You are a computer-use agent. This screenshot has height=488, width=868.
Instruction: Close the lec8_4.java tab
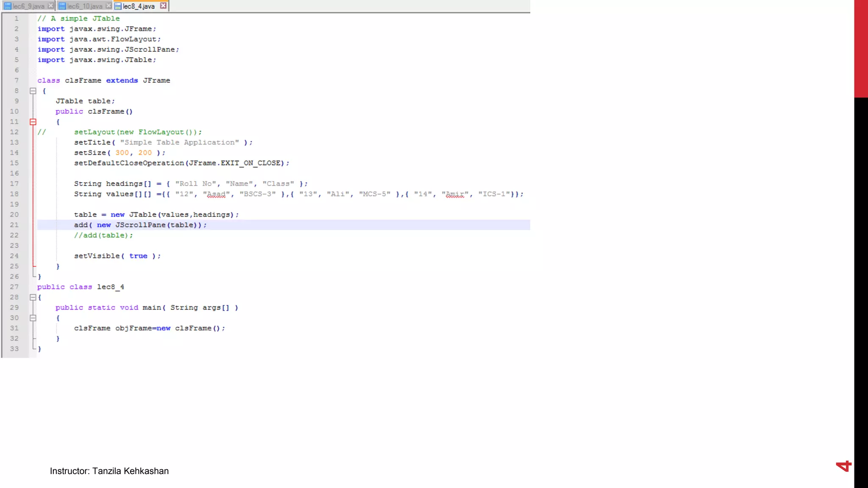click(163, 6)
